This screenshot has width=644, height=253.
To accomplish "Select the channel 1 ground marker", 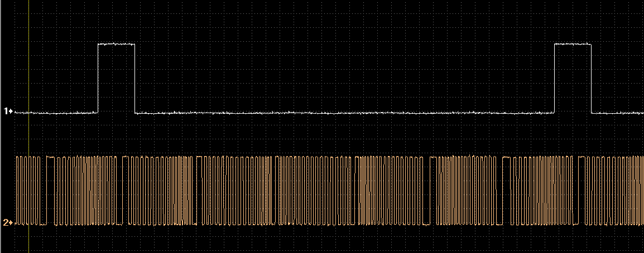I will click(8, 111).
